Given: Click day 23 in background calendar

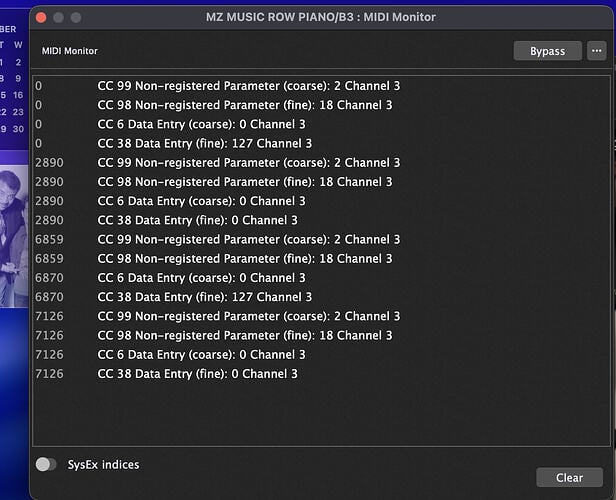Looking at the screenshot, I should 18,112.
